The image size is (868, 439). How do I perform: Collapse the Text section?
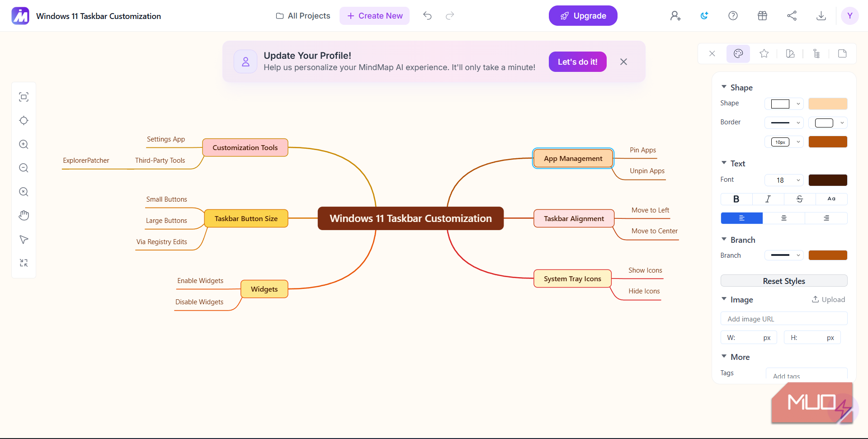tap(724, 163)
